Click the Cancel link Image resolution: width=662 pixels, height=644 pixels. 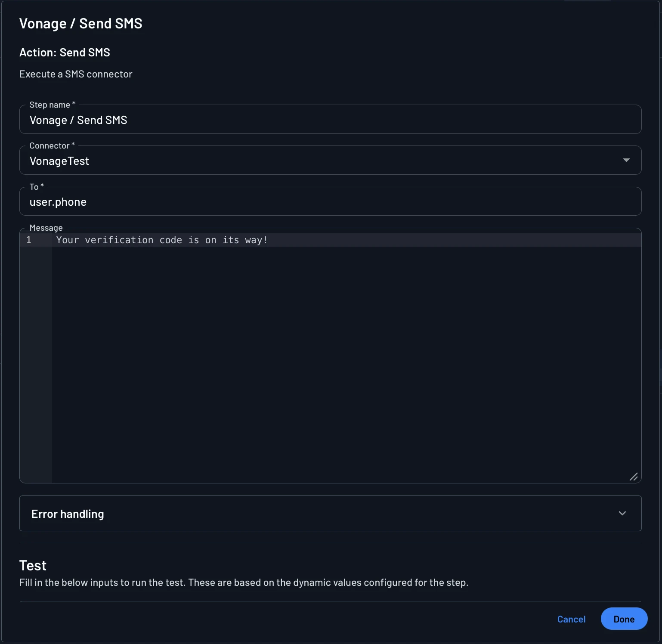click(571, 619)
